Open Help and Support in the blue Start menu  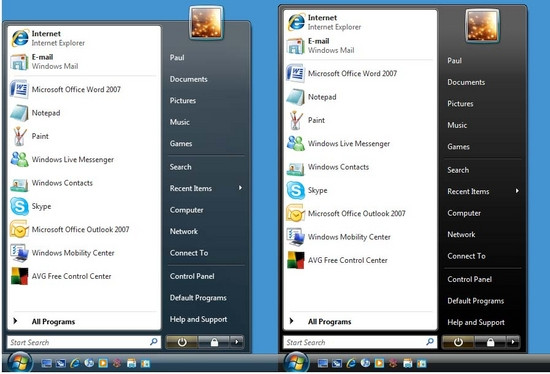[x=206, y=319]
